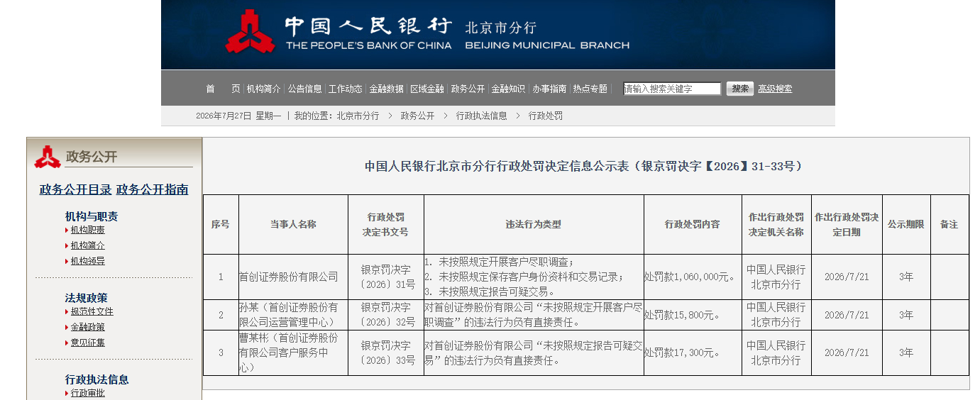Open the 热点专题 menu item
The width and height of the screenshot is (980, 400).
[590, 89]
